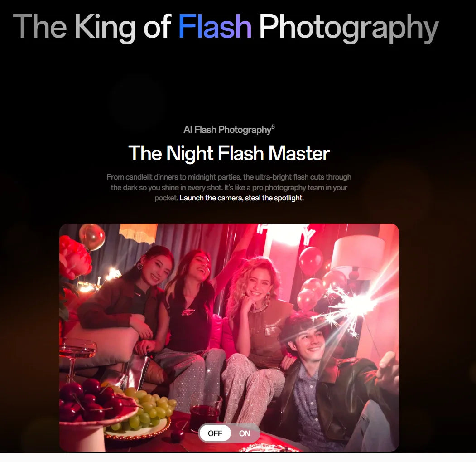The width and height of the screenshot is (476, 462).
Task: Click the Photography word in the headline
Action: (349, 29)
